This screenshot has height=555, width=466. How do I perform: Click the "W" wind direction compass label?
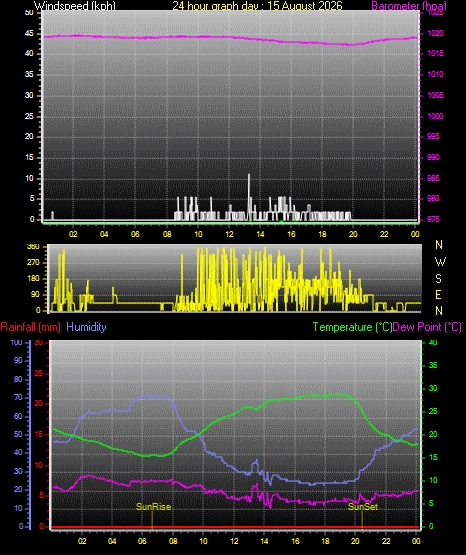pos(440,262)
